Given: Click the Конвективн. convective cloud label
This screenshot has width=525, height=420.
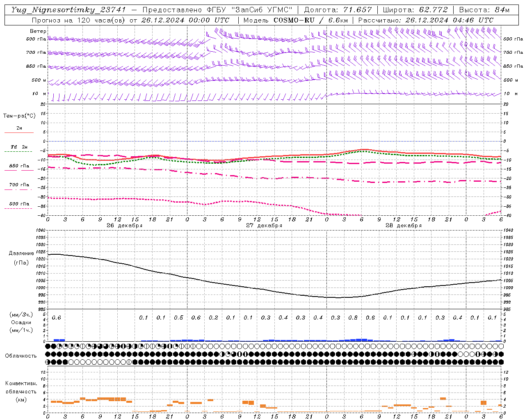Looking at the screenshot, I should 21,383.
